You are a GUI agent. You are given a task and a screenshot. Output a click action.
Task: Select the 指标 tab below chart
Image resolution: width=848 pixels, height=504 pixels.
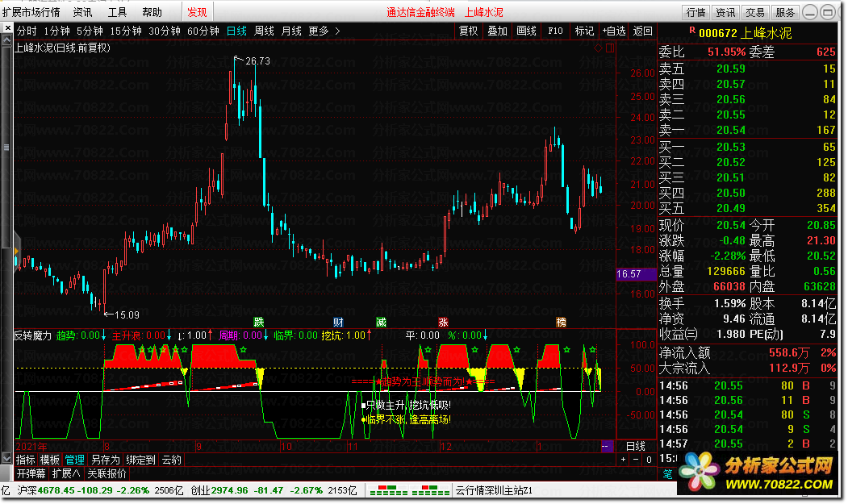pyautogui.click(x=26, y=460)
